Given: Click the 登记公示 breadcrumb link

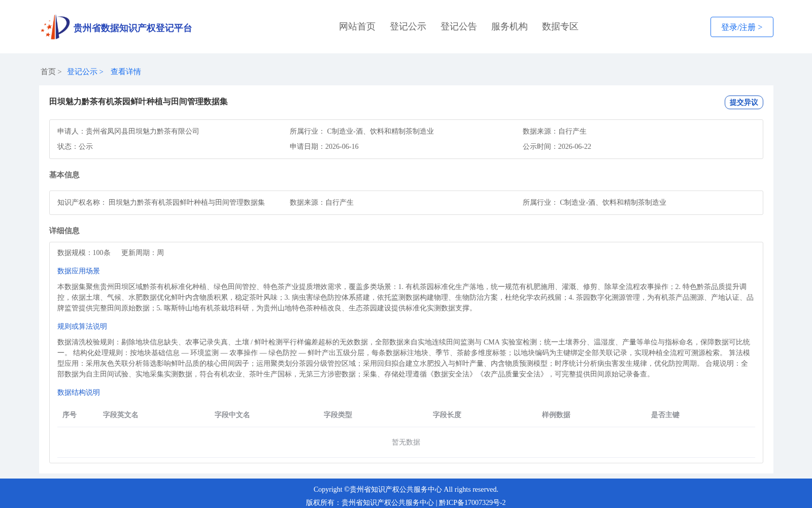Looking at the screenshot, I should pos(82,72).
